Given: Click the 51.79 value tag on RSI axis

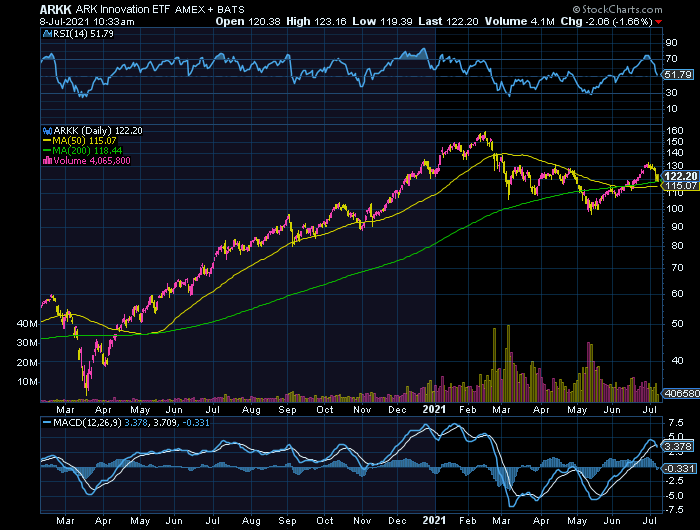Looking at the screenshot, I should 678,75.
